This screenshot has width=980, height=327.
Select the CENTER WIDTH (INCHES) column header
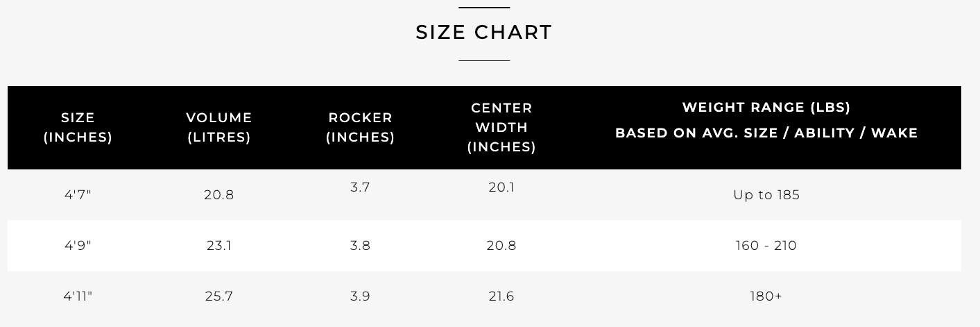click(501, 128)
